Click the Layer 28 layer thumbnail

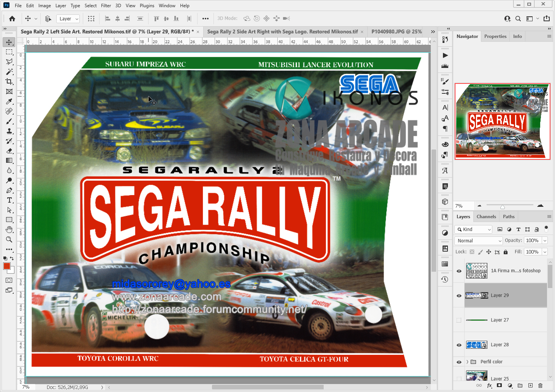(477, 345)
